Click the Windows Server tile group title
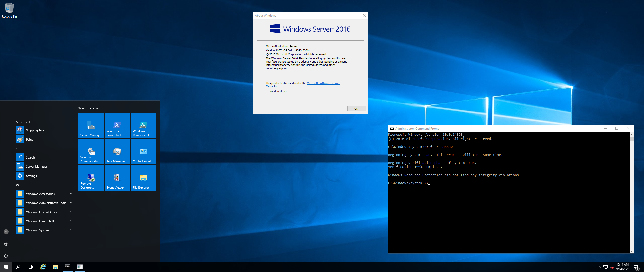The width and height of the screenshot is (644, 272). [x=89, y=108]
